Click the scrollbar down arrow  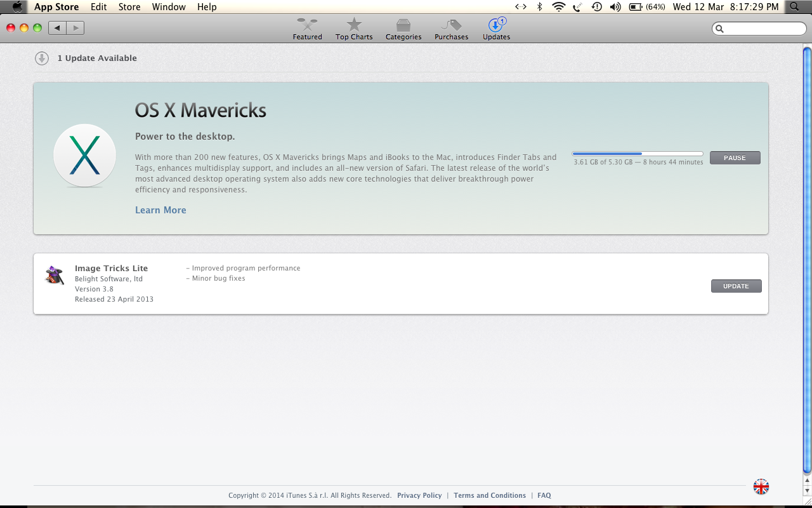click(x=807, y=491)
